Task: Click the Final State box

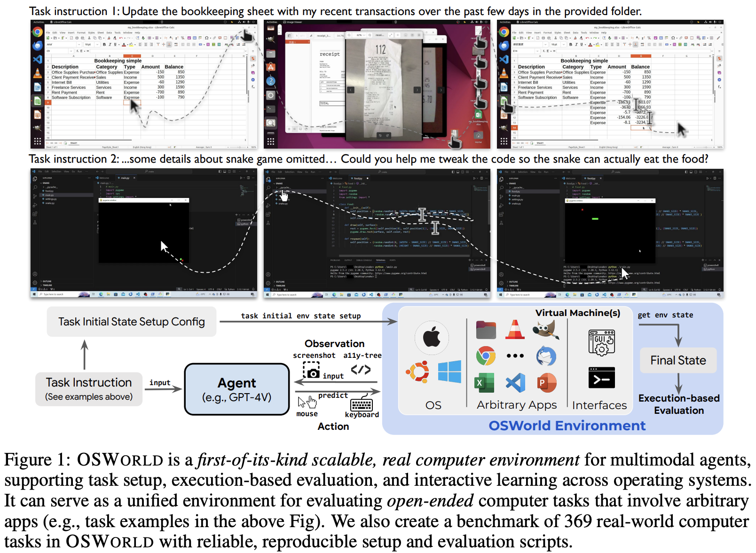Action: (x=678, y=360)
